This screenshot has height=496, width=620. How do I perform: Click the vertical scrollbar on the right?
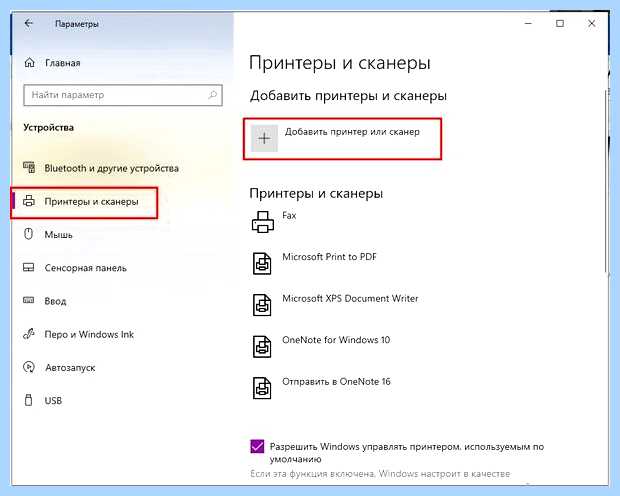click(606, 180)
